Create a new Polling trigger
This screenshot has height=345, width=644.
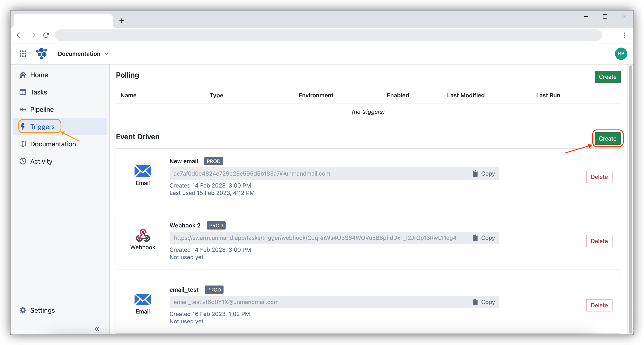(x=607, y=77)
